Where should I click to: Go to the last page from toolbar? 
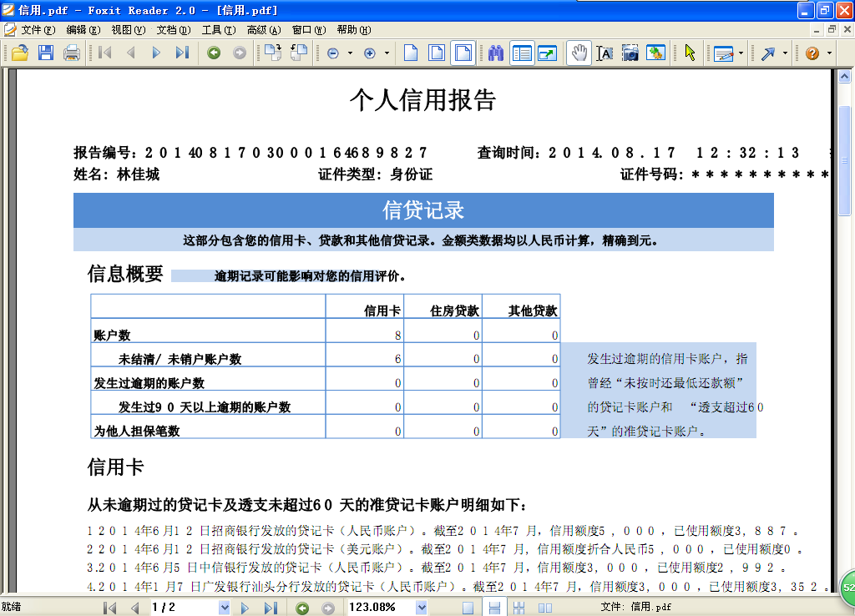182,53
